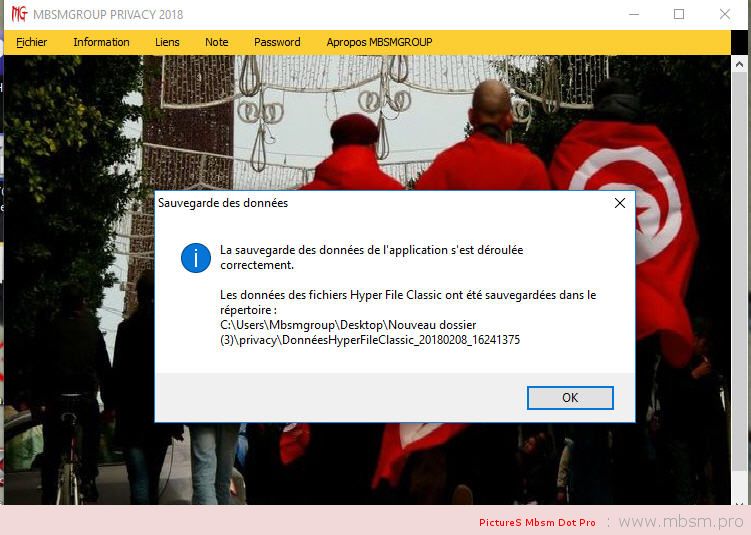751x535 pixels.
Task: Close the Sauvegarde des données dialog
Action: [620, 203]
